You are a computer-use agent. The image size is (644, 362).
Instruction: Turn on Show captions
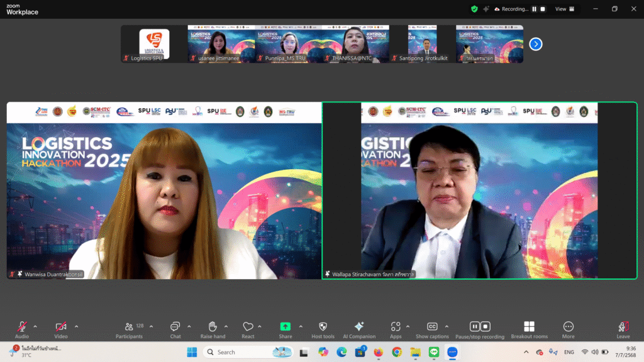pyautogui.click(x=432, y=330)
